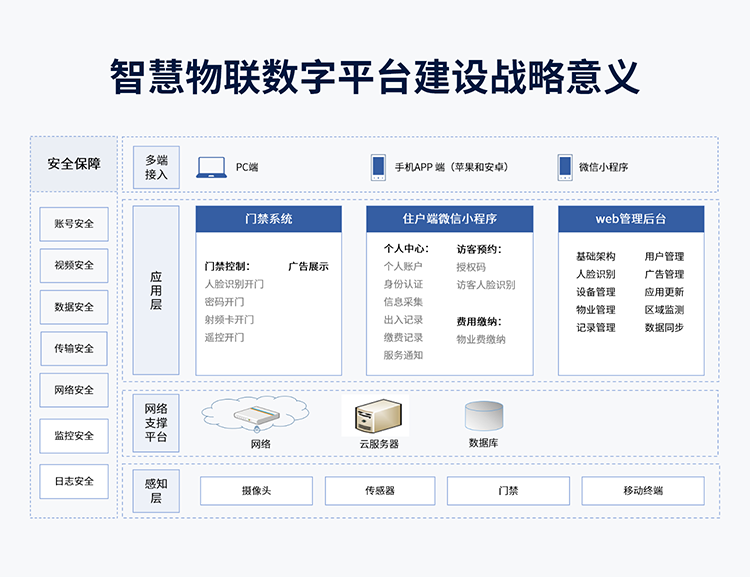Click the 数据安全 box
Viewport: 750px width, 577px height.
74,307
